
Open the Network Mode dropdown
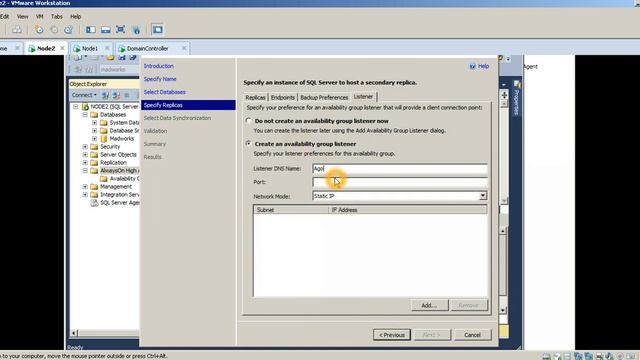click(483, 196)
